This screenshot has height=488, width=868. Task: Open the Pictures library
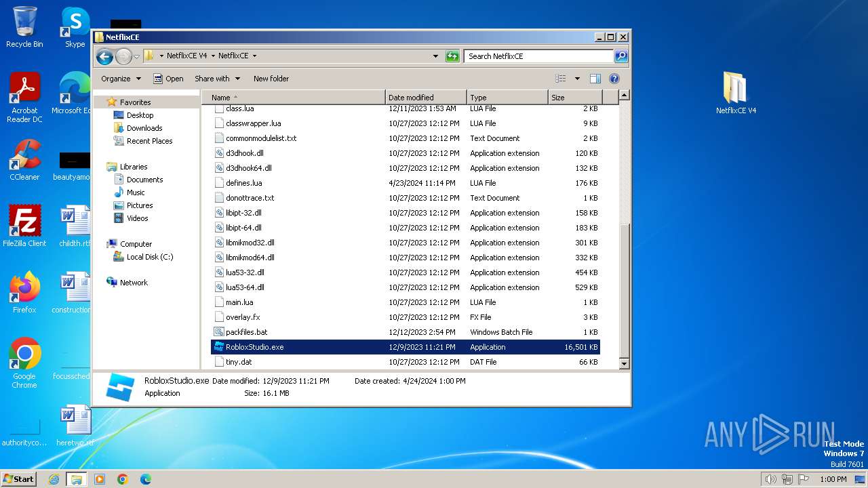[140, 205]
